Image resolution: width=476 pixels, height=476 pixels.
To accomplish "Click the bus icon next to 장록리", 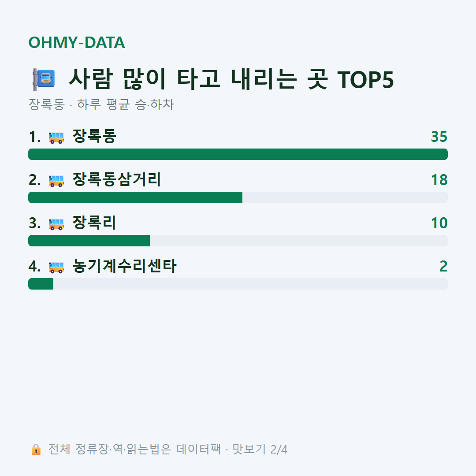I will 56,224.
